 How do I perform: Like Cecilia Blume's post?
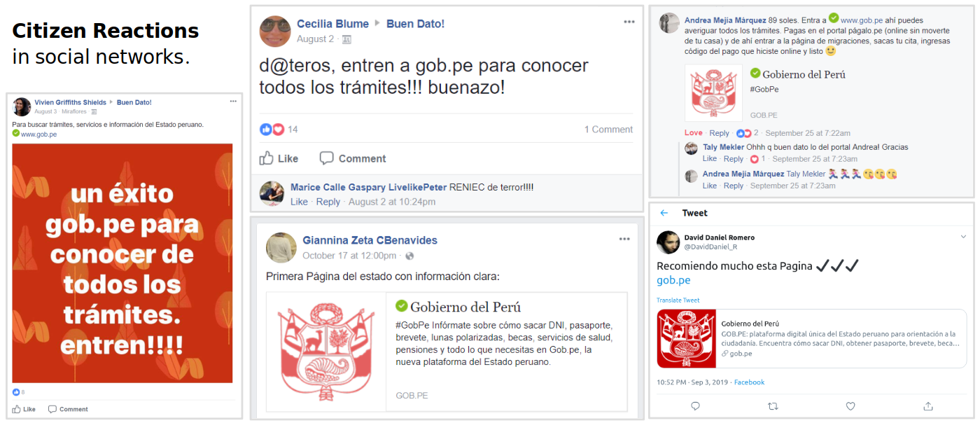[x=279, y=158]
